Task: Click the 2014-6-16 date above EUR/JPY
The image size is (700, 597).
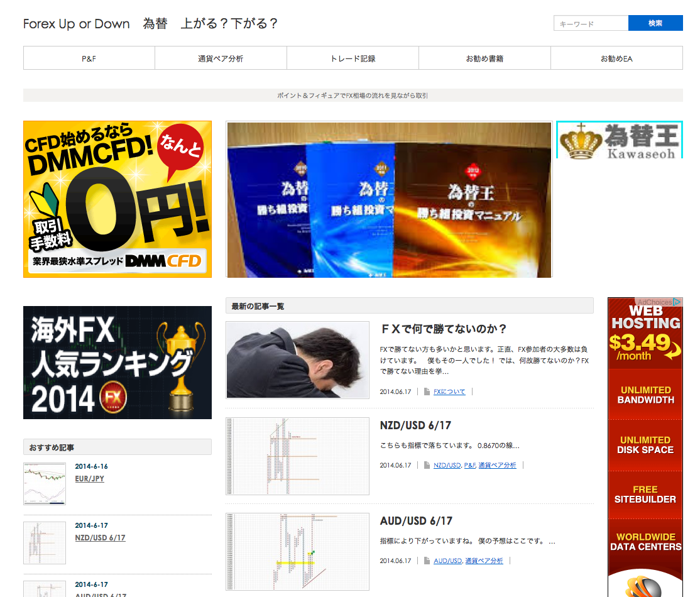Action: tap(91, 466)
